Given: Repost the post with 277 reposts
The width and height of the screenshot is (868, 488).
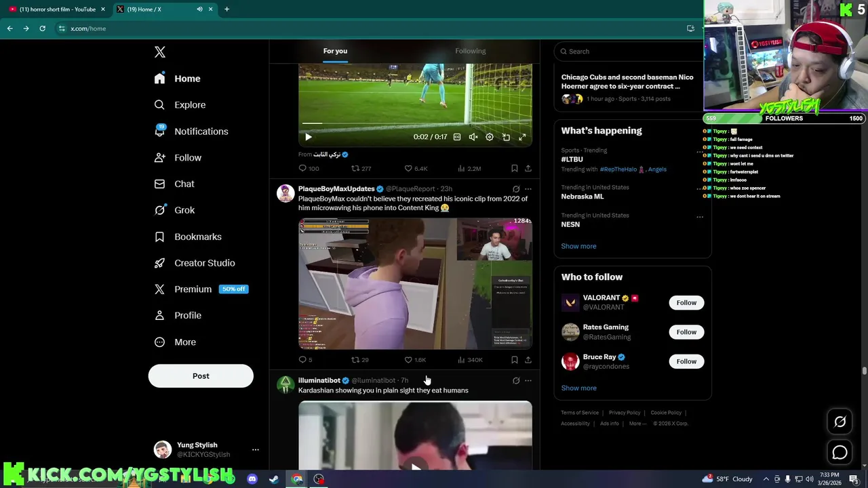Looking at the screenshot, I should coord(361,168).
